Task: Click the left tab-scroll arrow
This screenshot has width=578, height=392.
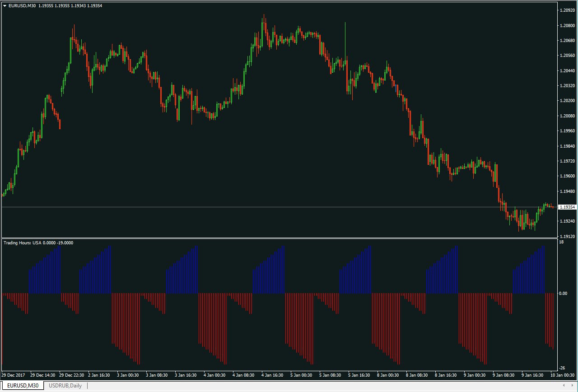Action: 563,385
